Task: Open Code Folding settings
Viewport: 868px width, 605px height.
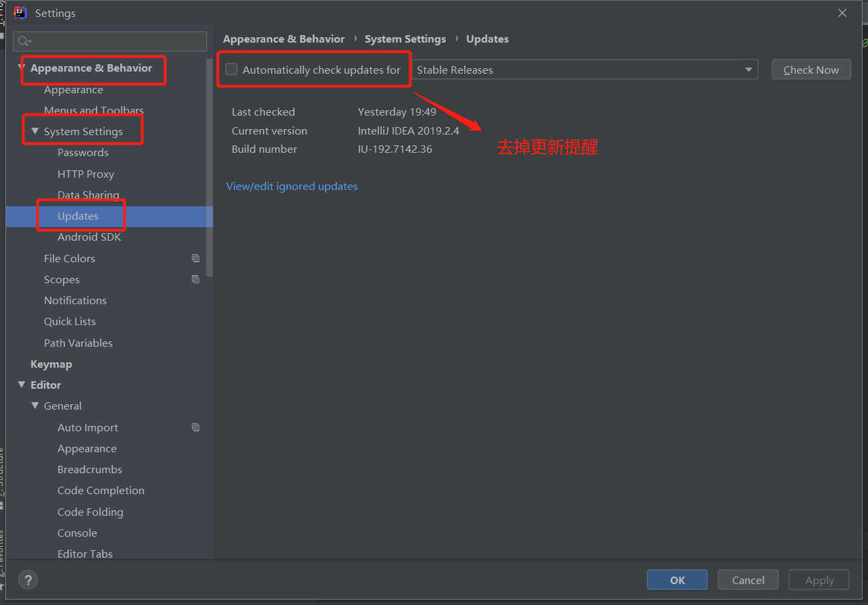Action: pyautogui.click(x=91, y=512)
